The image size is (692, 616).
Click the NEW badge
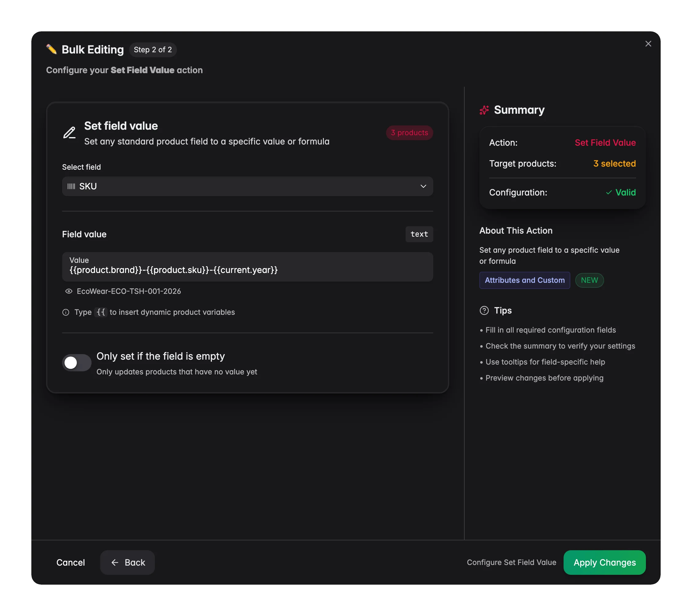tap(589, 280)
